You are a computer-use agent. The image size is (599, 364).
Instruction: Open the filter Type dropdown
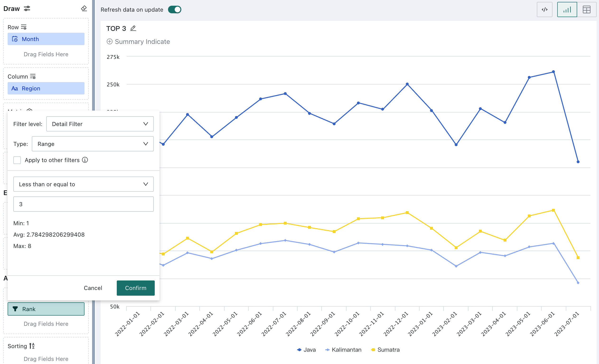click(x=93, y=144)
